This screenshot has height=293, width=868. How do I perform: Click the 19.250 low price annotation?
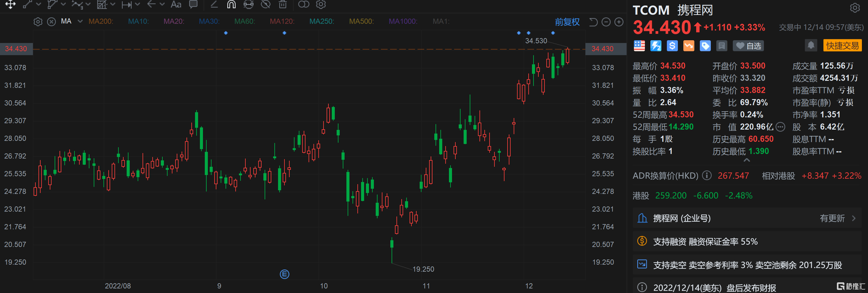click(423, 269)
